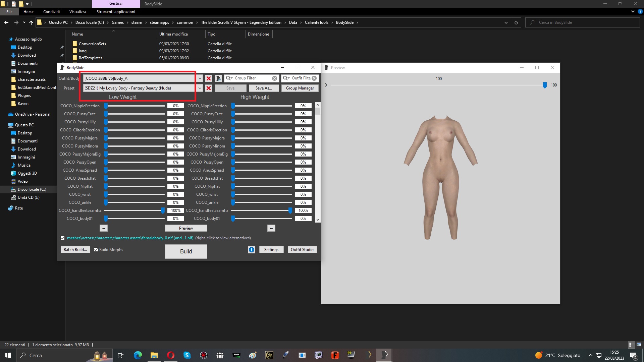Switch to the Home ribbon tab
The image size is (644, 362).
coord(29,12)
